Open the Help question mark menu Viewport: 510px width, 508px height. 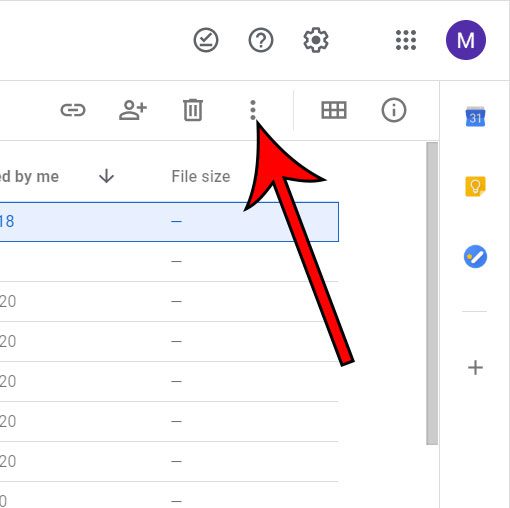point(261,40)
